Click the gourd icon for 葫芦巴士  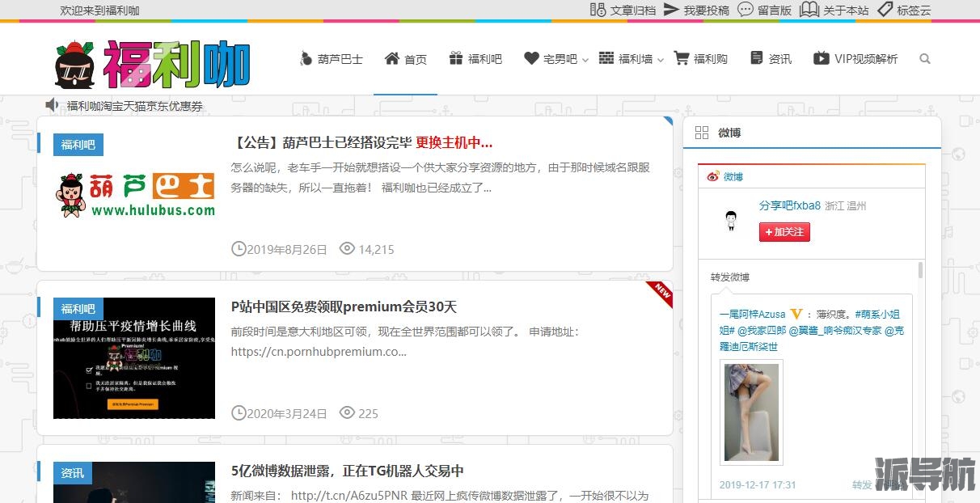click(306, 58)
